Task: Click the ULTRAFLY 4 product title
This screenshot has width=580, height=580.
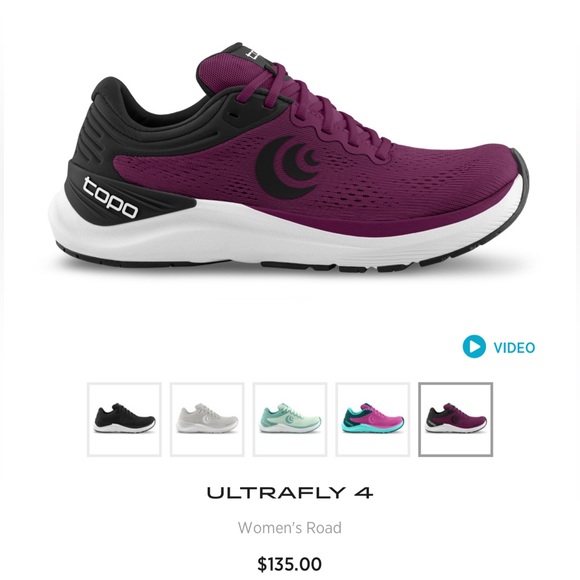Action: pos(290,493)
